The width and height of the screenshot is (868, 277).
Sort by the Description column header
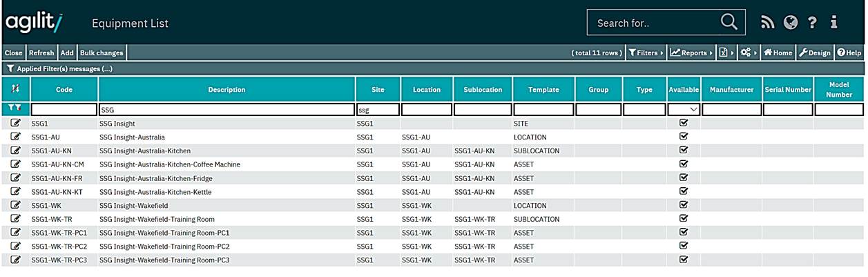[226, 90]
